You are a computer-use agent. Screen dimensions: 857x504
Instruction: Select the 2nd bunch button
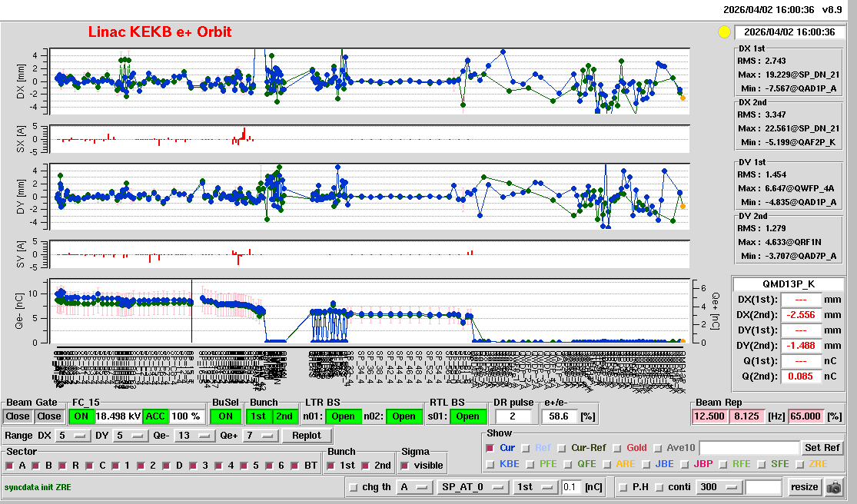pos(284,416)
